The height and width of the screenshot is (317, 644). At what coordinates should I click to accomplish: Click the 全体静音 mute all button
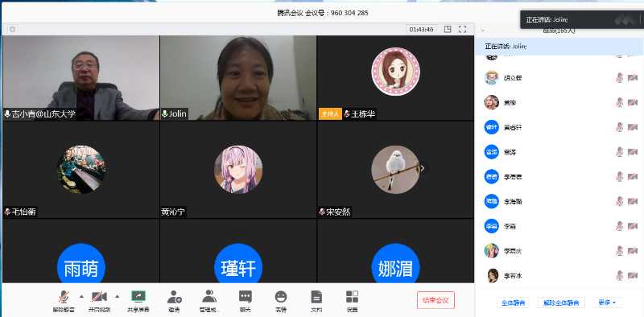pyautogui.click(x=513, y=303)
